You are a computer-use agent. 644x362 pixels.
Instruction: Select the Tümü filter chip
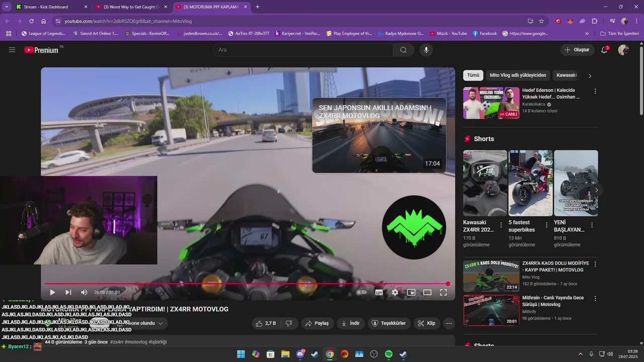[473, 75]
